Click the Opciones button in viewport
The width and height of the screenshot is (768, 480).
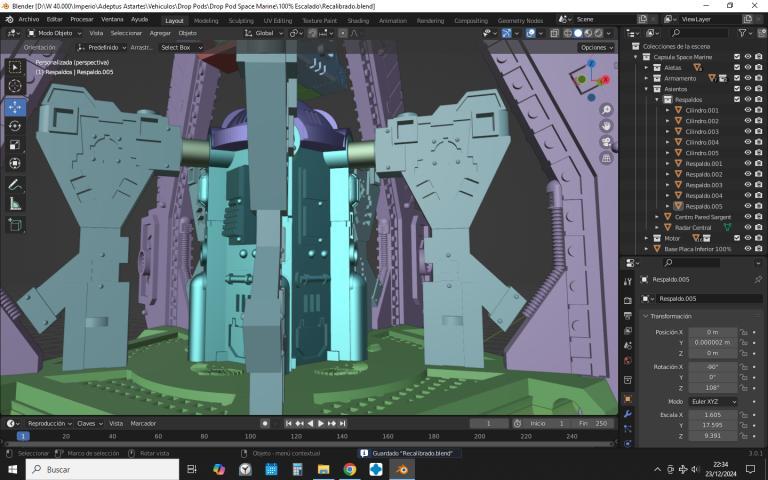[596, 47]
